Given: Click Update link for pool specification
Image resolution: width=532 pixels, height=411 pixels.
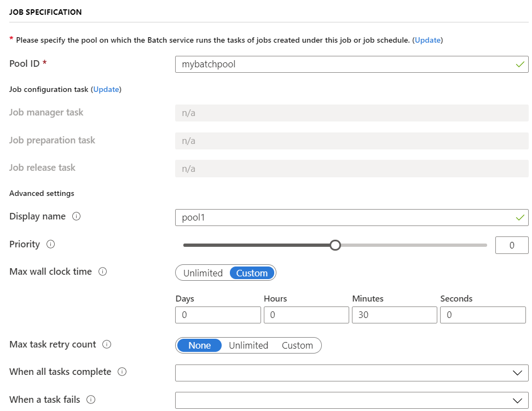Looking at the screenshot, I should tap(428, 40).
